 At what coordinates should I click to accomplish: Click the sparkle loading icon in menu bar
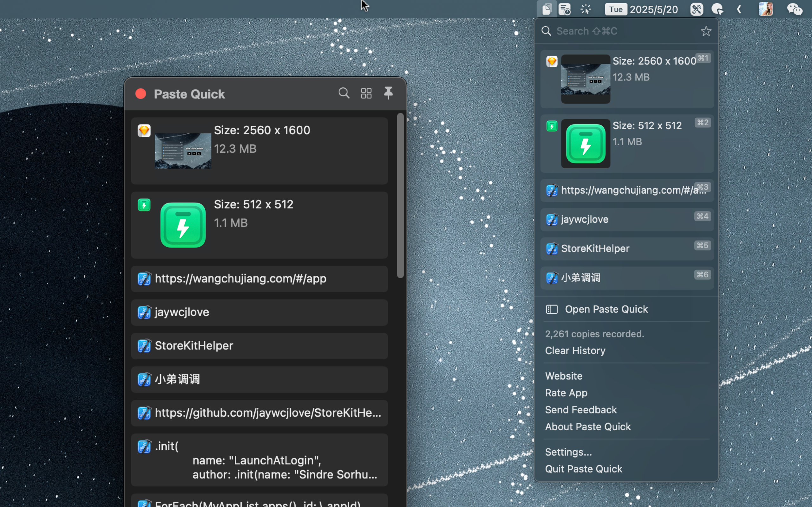click(x=586, y=9)
